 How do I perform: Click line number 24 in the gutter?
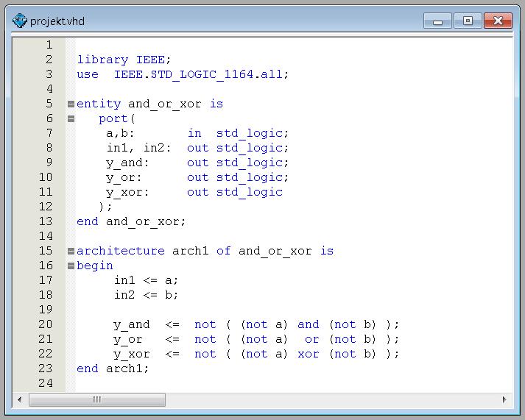46,383
